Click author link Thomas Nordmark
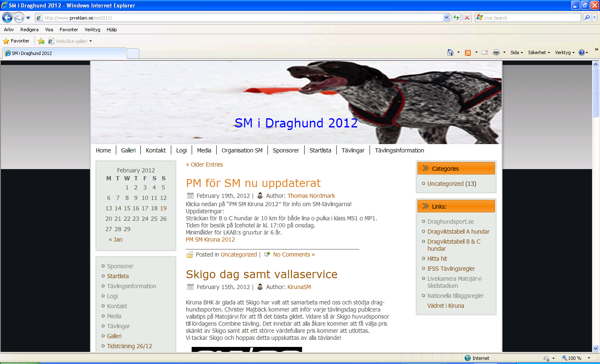 [x=311, y=196]
